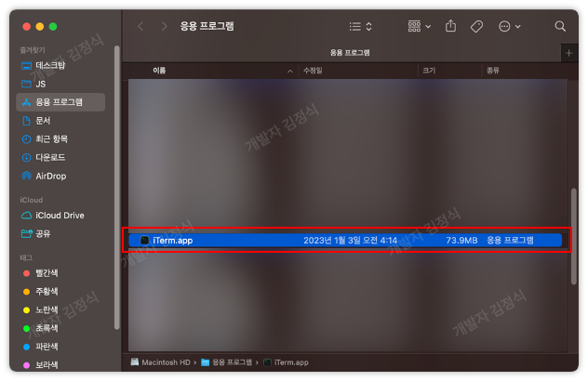
Task: Click the search magnifier icon
Action: (560, 26)
